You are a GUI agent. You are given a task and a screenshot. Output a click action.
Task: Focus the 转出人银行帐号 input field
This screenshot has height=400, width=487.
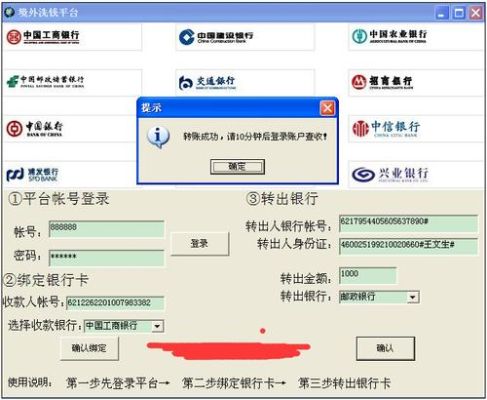[x=408, y=223]
